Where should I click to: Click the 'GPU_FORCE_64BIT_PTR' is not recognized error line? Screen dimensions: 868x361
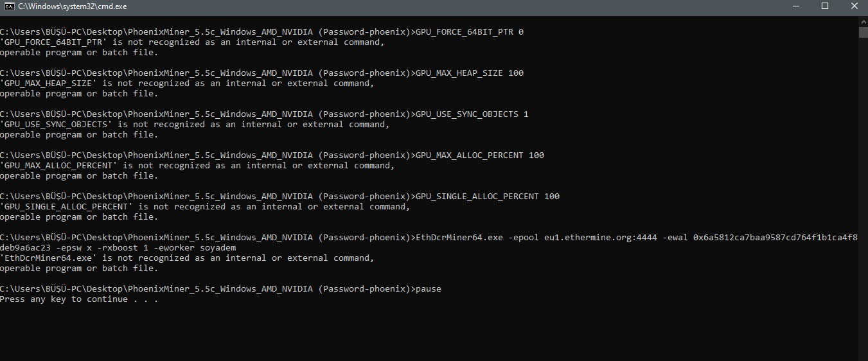coord(191,42)
